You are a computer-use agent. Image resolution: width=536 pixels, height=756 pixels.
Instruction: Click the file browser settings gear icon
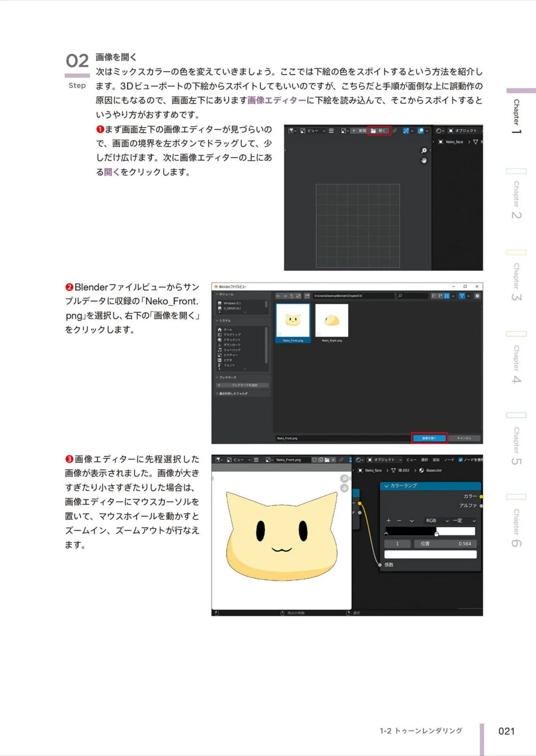click(477, 296)
